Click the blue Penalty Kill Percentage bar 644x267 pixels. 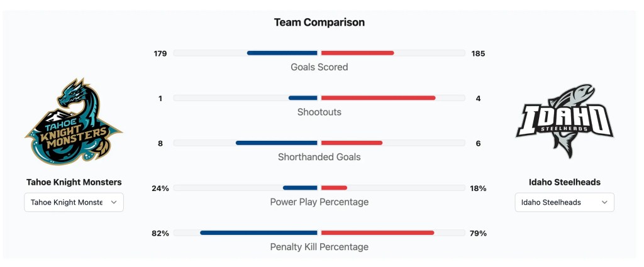click(x=258, y=232)
